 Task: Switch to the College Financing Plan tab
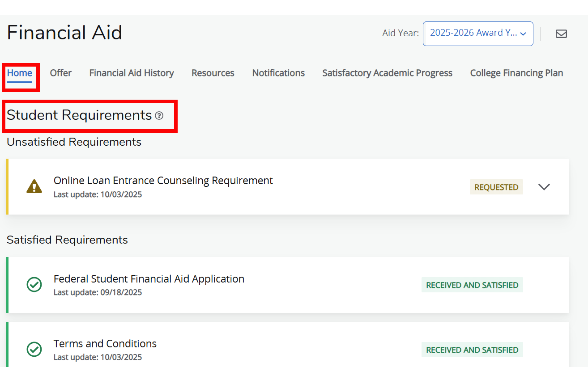[516, 73]
